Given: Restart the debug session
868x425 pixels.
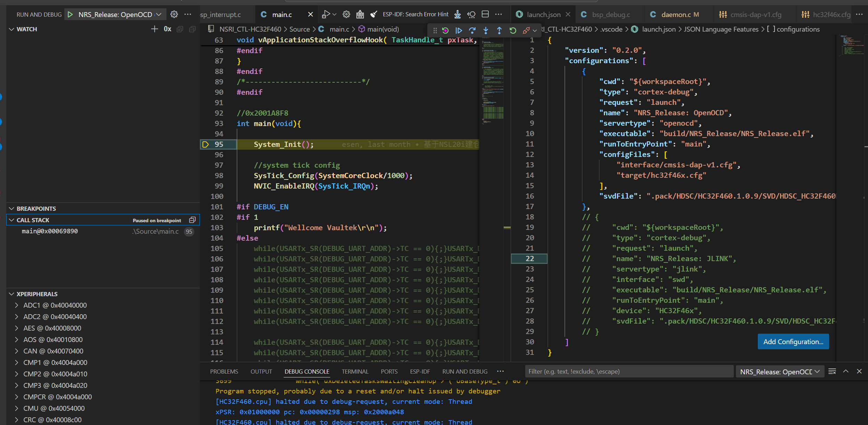Looking at the screenshot, I should coord(513,31).
